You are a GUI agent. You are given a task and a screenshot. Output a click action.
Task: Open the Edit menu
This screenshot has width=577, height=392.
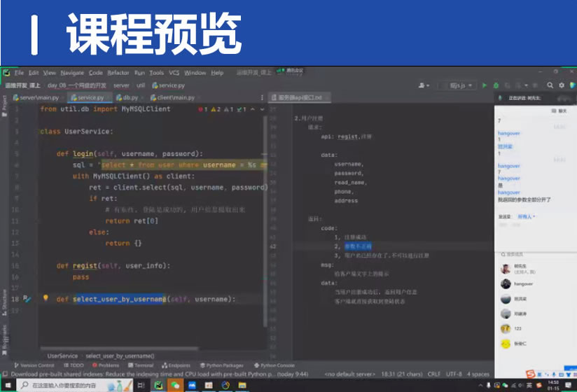pos(34,73)
